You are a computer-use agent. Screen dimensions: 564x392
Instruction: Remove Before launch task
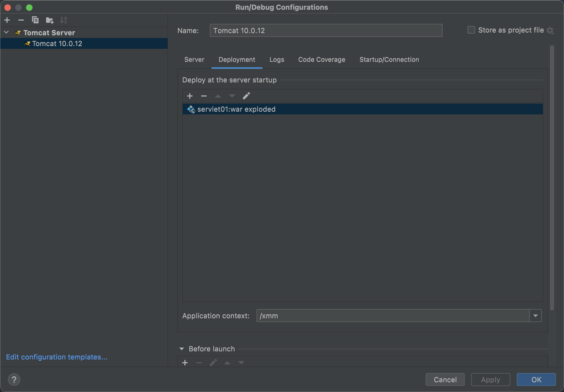click(199, 363)
